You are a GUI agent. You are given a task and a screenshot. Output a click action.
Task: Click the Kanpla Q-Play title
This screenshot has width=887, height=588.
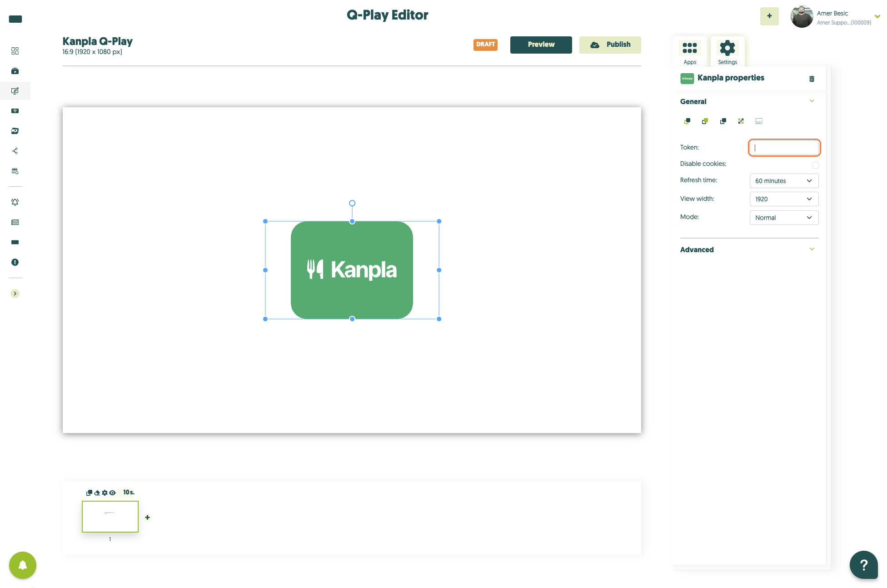pos(97,41)
